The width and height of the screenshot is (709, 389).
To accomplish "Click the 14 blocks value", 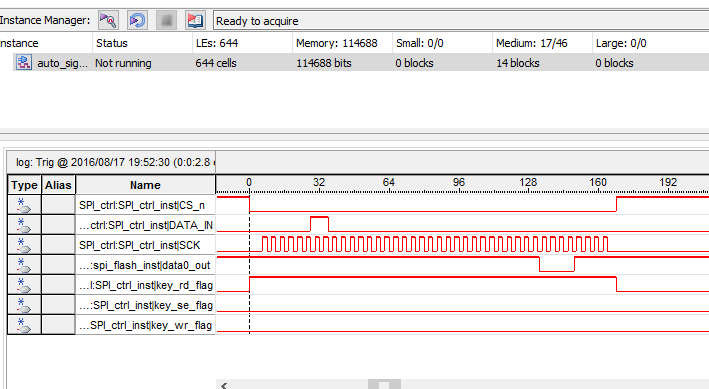I will coord(518,63).
